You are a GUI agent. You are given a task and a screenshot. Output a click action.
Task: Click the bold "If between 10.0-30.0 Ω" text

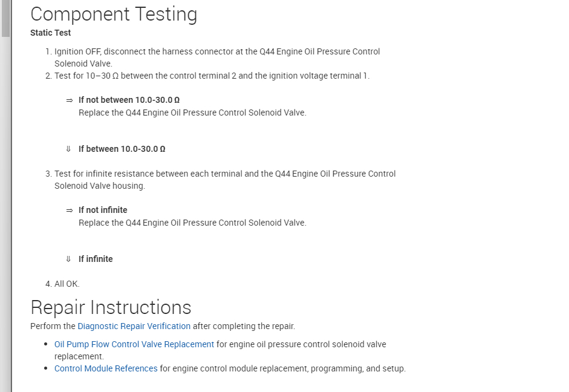(122, 149)
